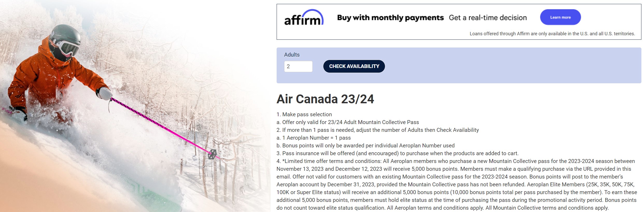The height and width of the screenshot is (212, 644).
Task: Select the Learn more button
Action: click(560, 17)
